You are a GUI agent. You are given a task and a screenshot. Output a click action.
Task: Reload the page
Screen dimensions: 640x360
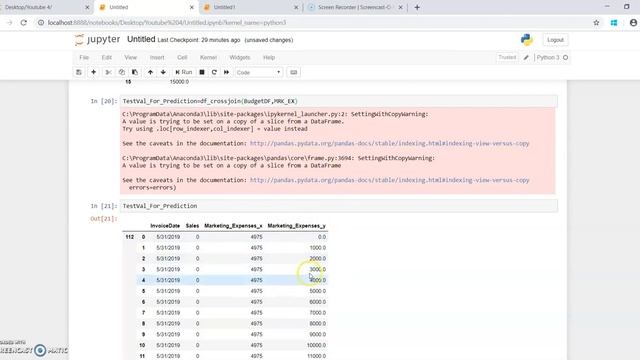24,23
